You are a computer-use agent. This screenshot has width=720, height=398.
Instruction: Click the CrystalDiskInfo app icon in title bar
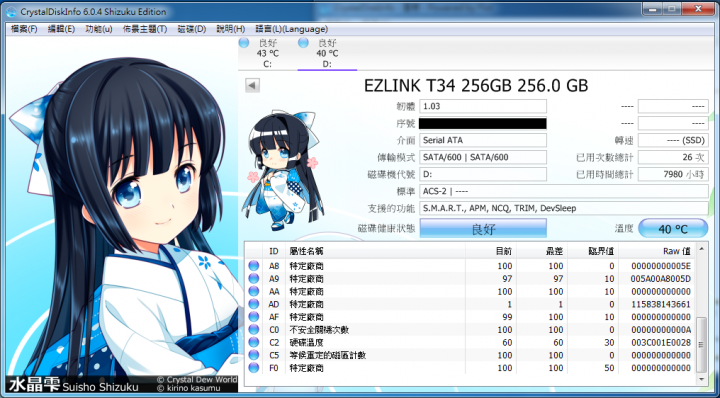(x=11, y=11)
